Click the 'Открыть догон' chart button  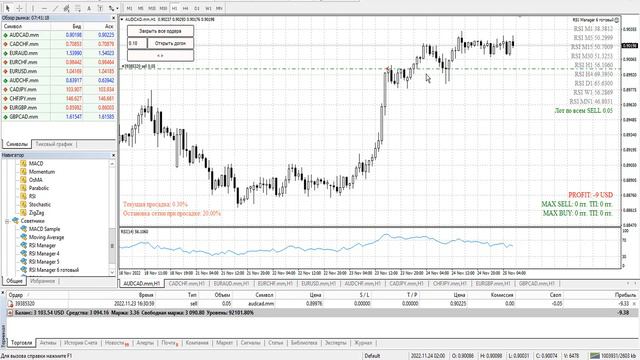(170, 43)
